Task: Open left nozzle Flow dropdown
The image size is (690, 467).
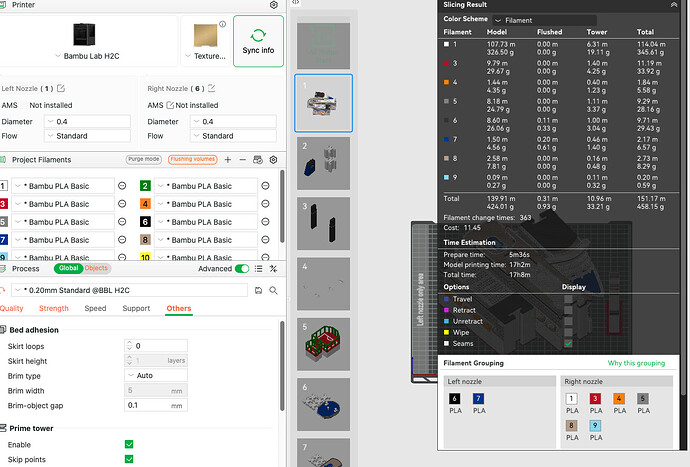Action: 87,136
